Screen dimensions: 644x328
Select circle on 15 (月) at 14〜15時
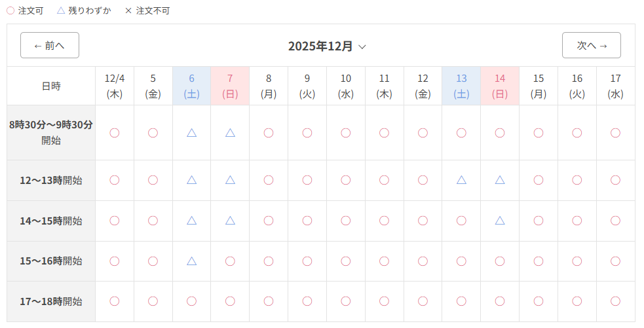[x=539, y=221]
